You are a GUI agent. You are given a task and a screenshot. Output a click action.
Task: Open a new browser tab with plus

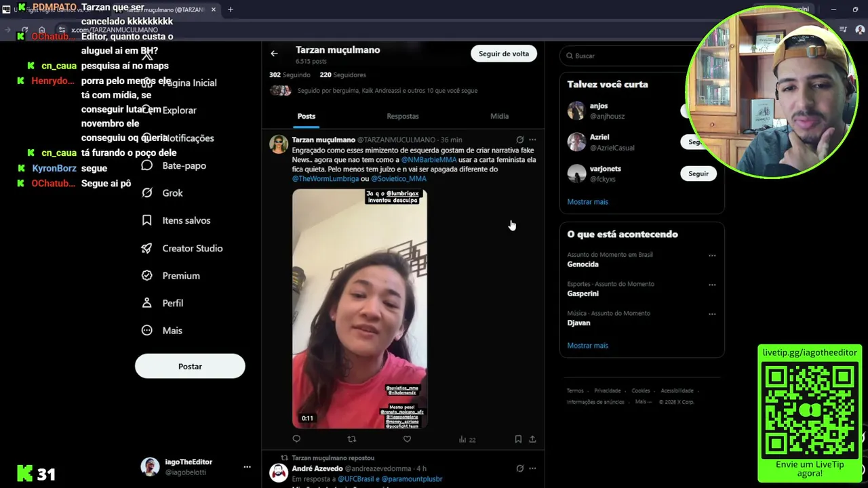[x=231, y=9]
